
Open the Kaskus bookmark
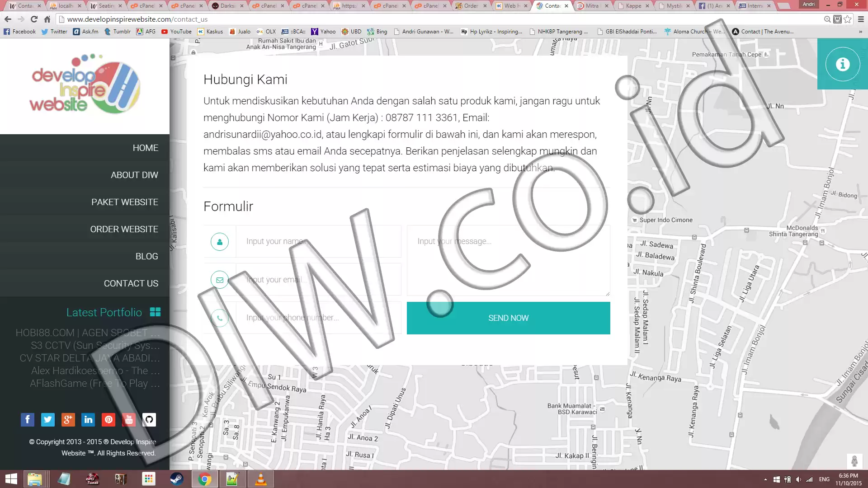[210, 32]
